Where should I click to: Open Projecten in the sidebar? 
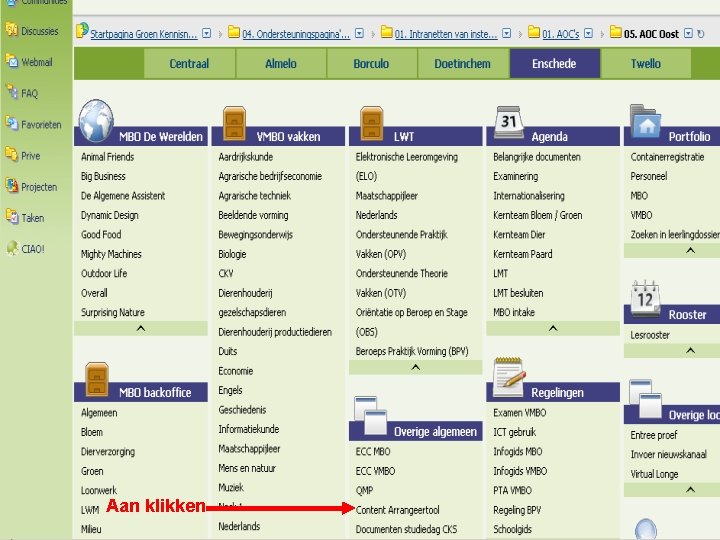click(x=31, y=187)
